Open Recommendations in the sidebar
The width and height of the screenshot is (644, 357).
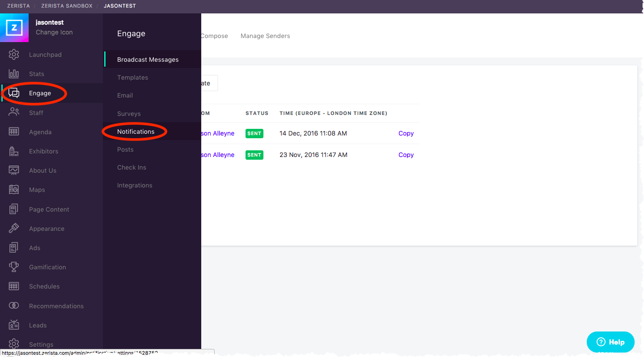[x=56, y=306]
